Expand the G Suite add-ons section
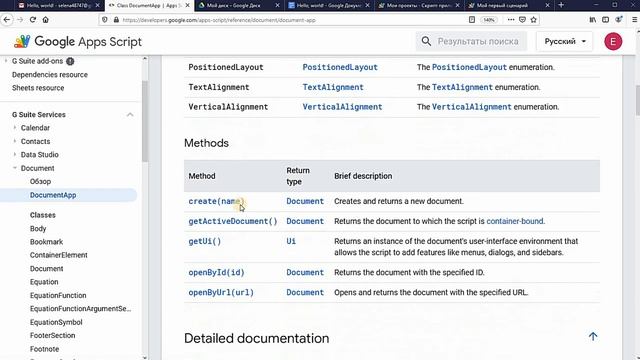The width and height of the screenshot is (640, 360). [6, 61]
